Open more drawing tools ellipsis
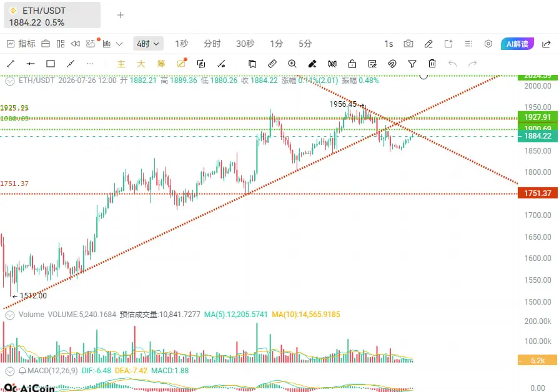559x392 pixels. tap(90, 64)
